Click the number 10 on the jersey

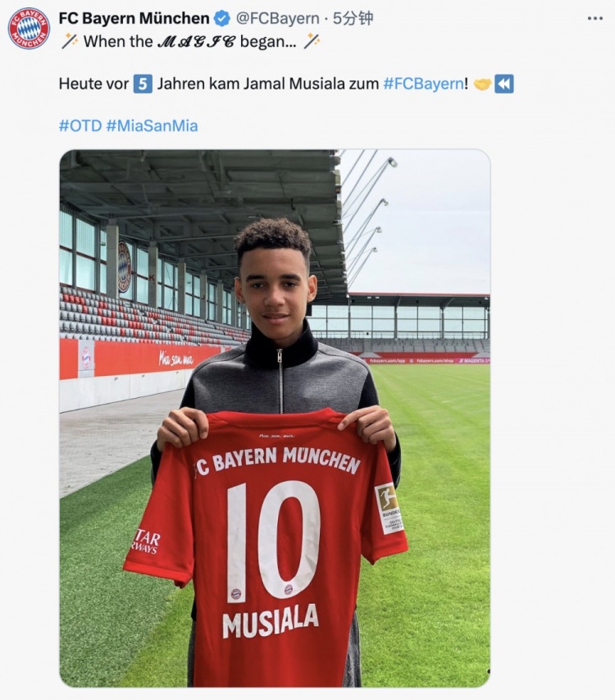[x=273, y=540]
